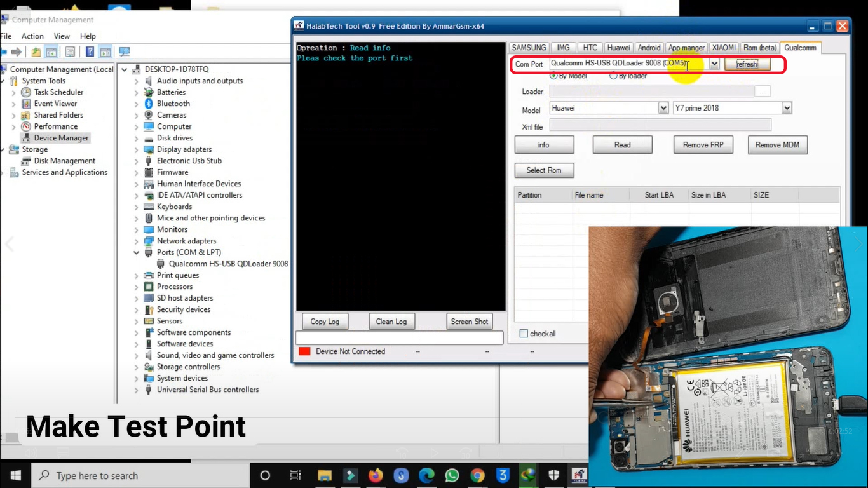The height and width of the screenshot is (488, 868).
Task: Click Task View icon on taskbar
Action: coord(295,475)
